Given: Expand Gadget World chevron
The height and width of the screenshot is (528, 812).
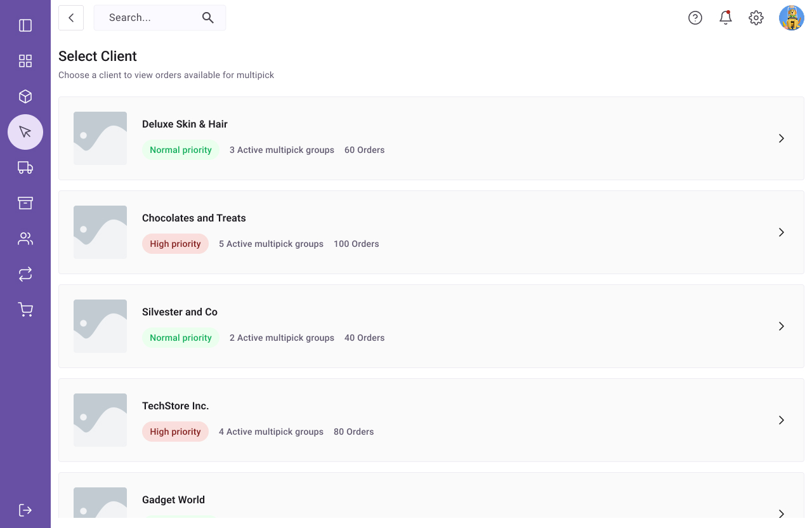Looking at the screenshot, I should click(782, 513).
